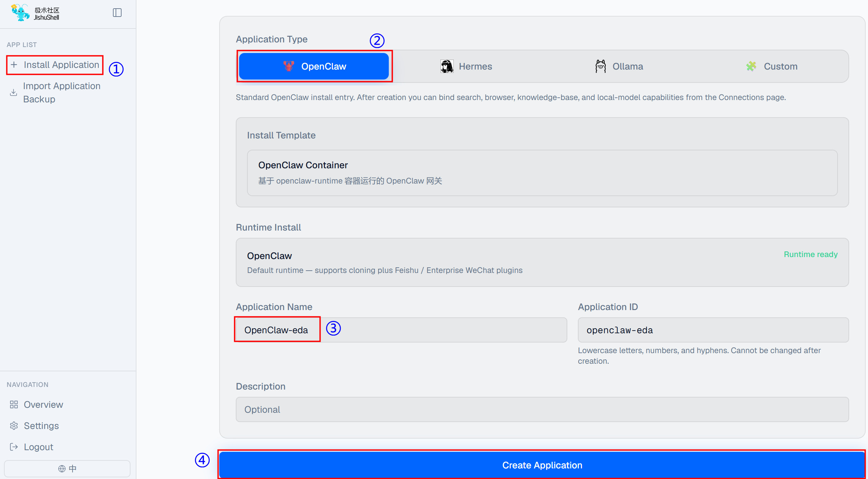This screenshot has width=868, height=479.
Task: Select the Custom application type
Action: pos(772,66)
